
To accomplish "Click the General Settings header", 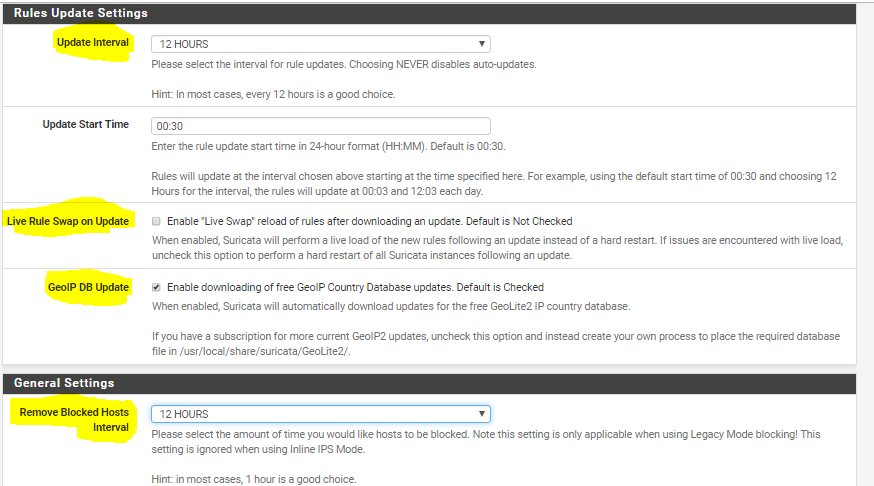I will pos(64,383).
